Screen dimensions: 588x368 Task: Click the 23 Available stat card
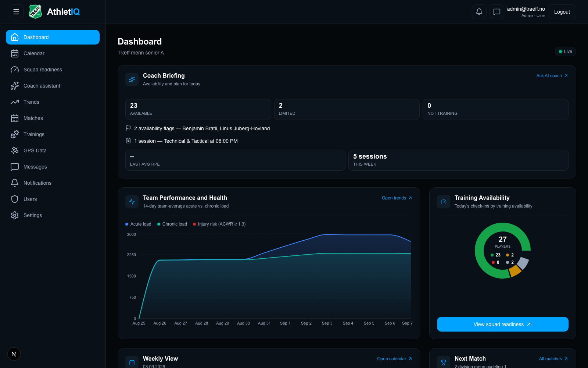(x=198, y=109)
